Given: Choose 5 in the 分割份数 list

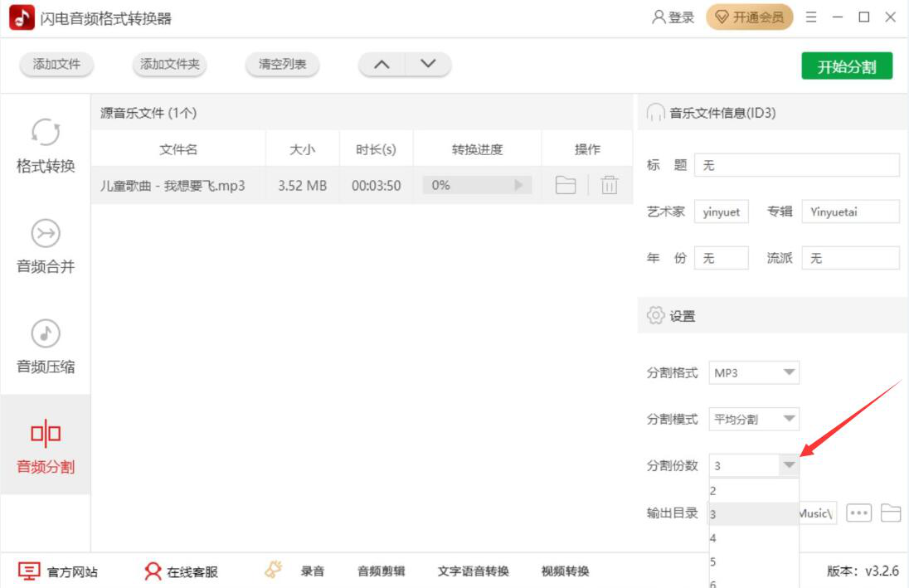Looking at the screenshot, I should click(754, 562).
